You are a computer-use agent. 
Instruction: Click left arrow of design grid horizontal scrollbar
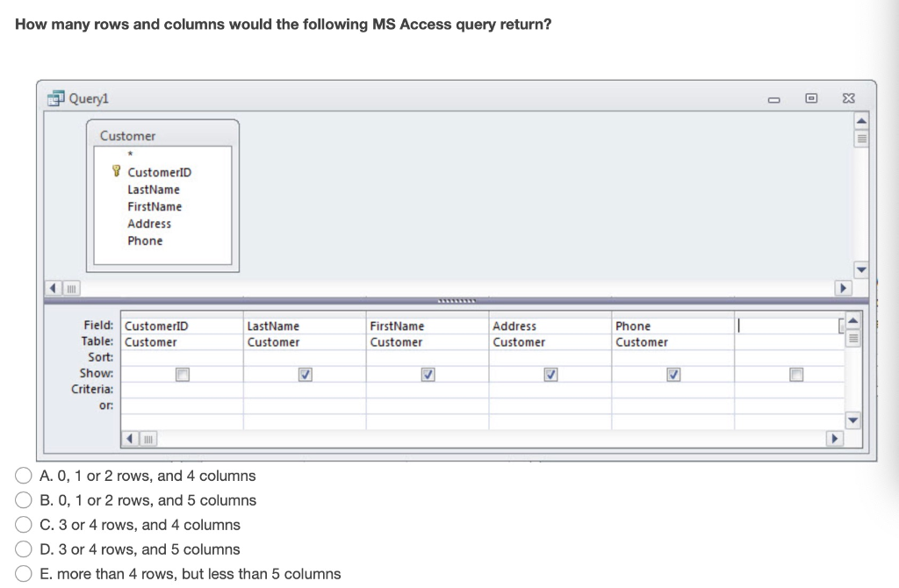[130, 439]
